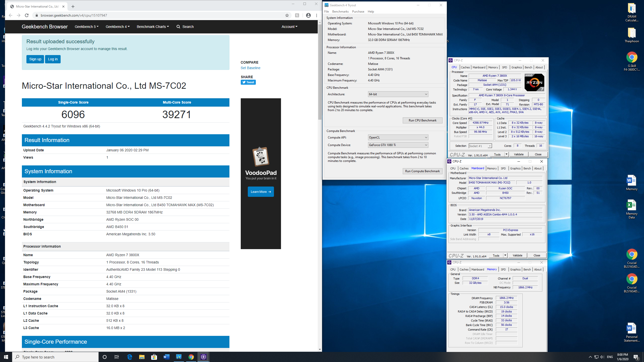This screenshot has height=362, width=644.
Task: Click Type here to search box
Action: 55,357
